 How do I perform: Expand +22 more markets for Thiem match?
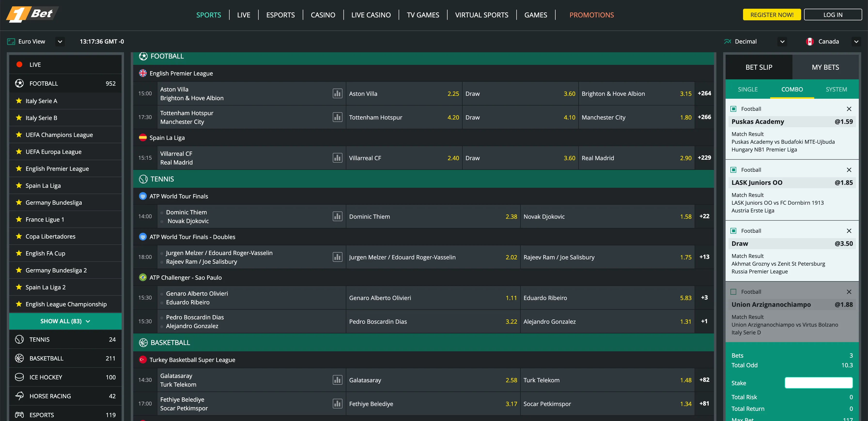point(704,216)
